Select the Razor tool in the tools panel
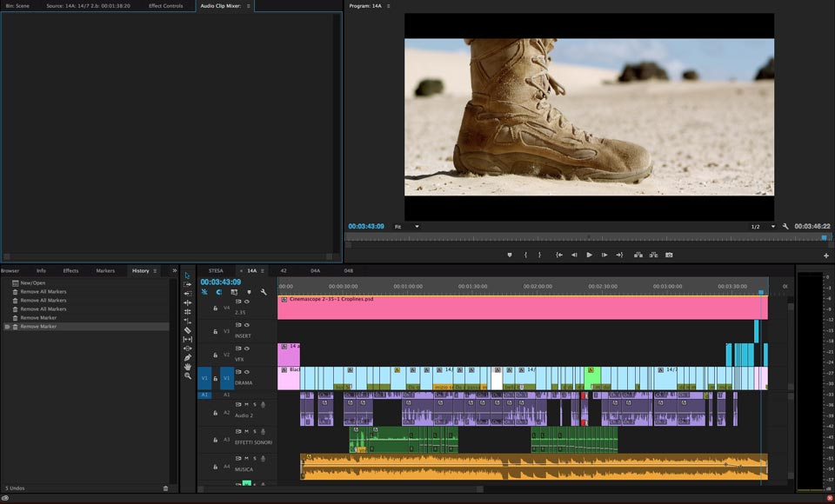Image resolution: width=835 pixels, height=504 pixels. pyautogui.click(x=187, y=330)
